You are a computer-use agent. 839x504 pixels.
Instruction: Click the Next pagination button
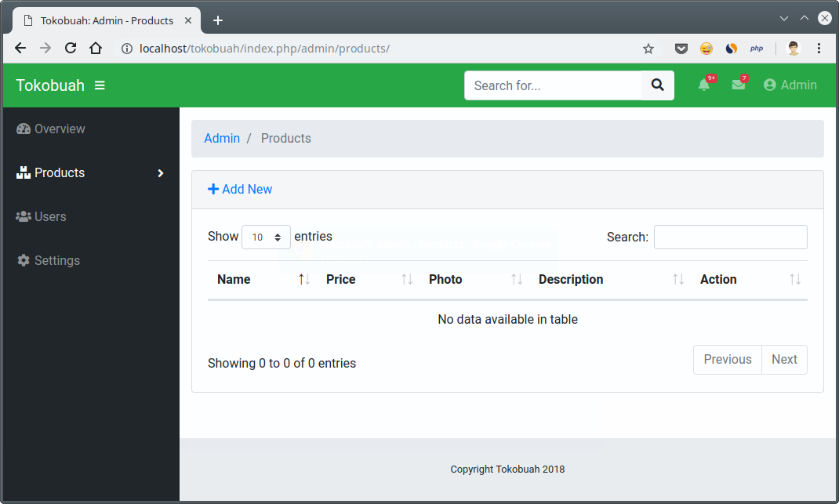tap(784, 360)
